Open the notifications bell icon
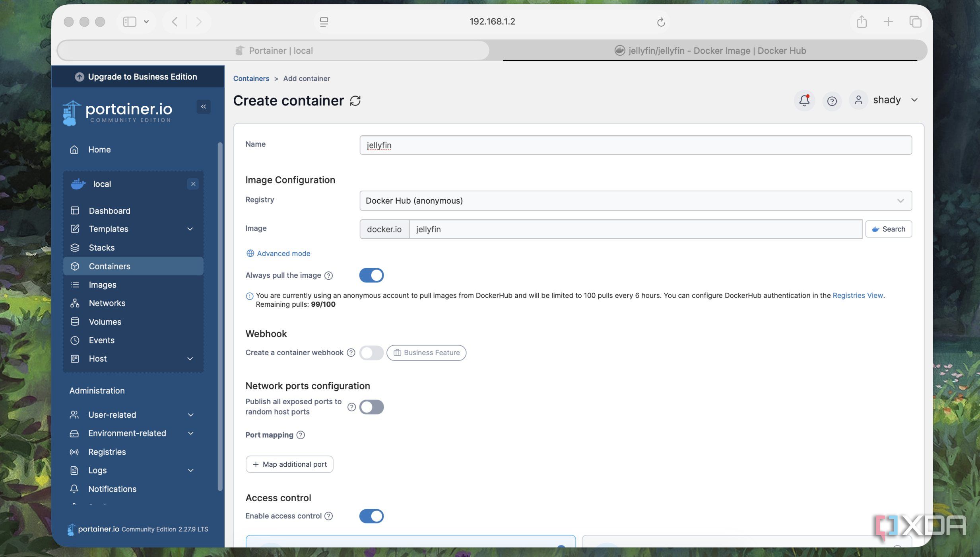Image resolution: width=980 pixels, height=557 pixels. point(804,100)
